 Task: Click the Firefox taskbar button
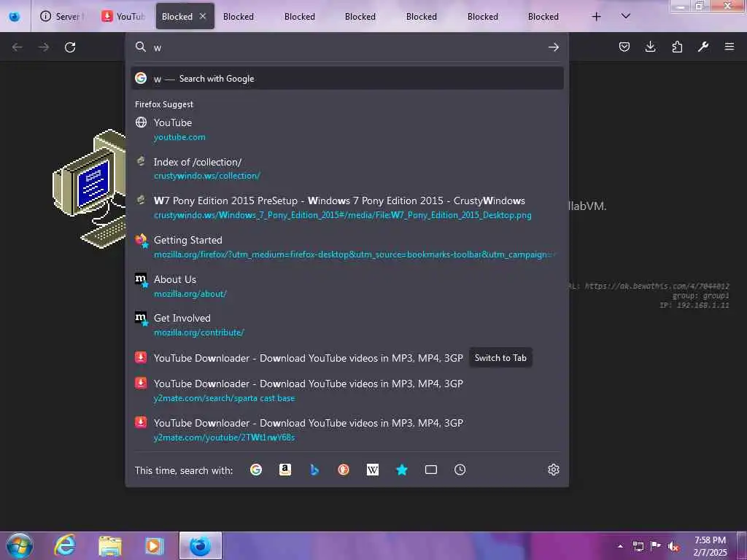201,545
